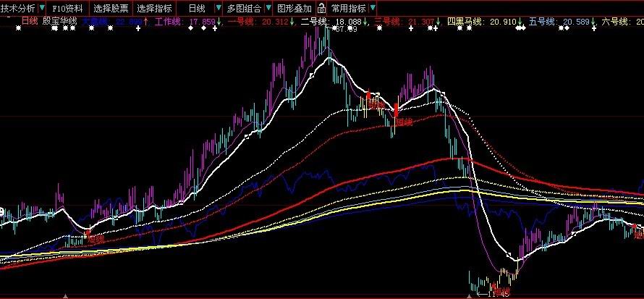Click the 图形叠加 overlay button

pos(295,8)
